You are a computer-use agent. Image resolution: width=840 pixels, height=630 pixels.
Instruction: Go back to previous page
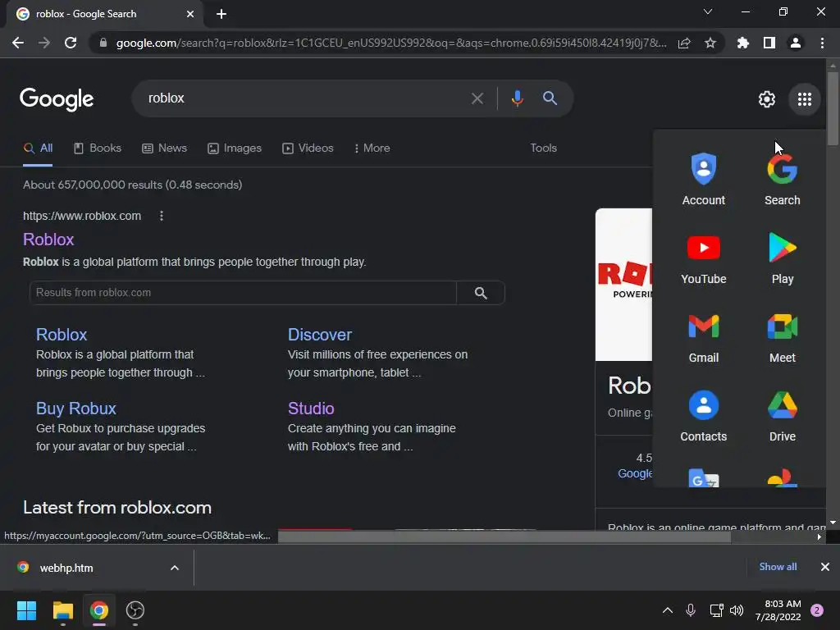pos(18,43)
